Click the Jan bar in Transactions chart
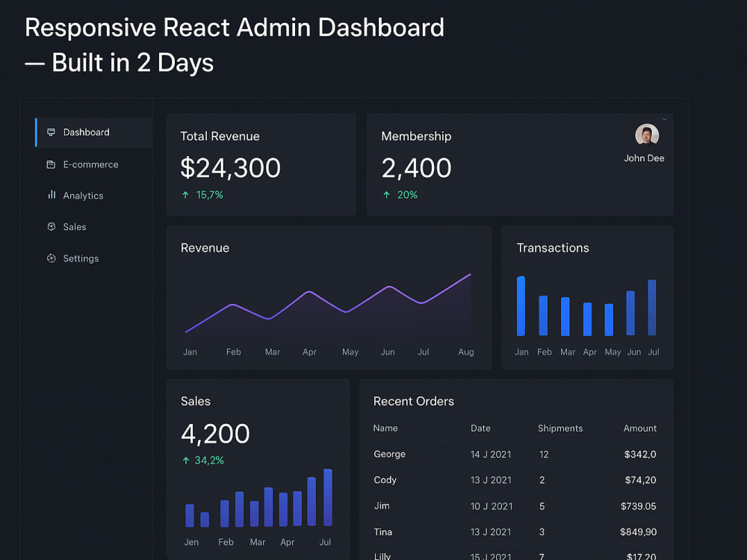Screen dimensions: 747x560 click(x=521, y=305)
